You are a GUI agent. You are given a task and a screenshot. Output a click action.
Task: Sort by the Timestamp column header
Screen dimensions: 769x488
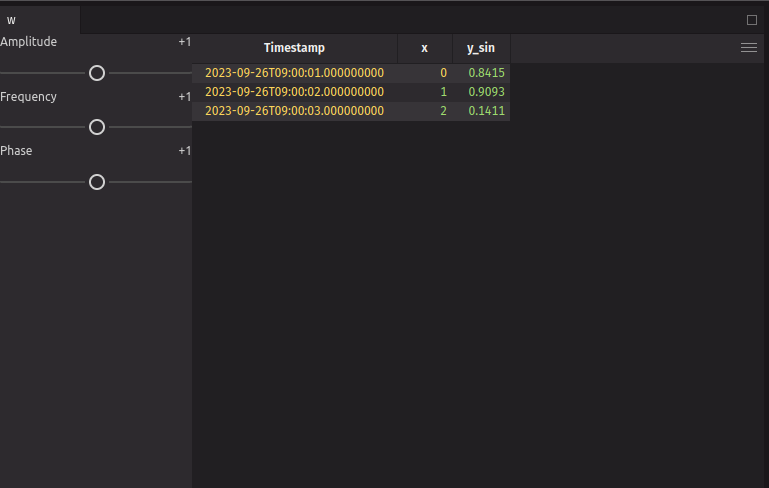(x=294, y=48)
